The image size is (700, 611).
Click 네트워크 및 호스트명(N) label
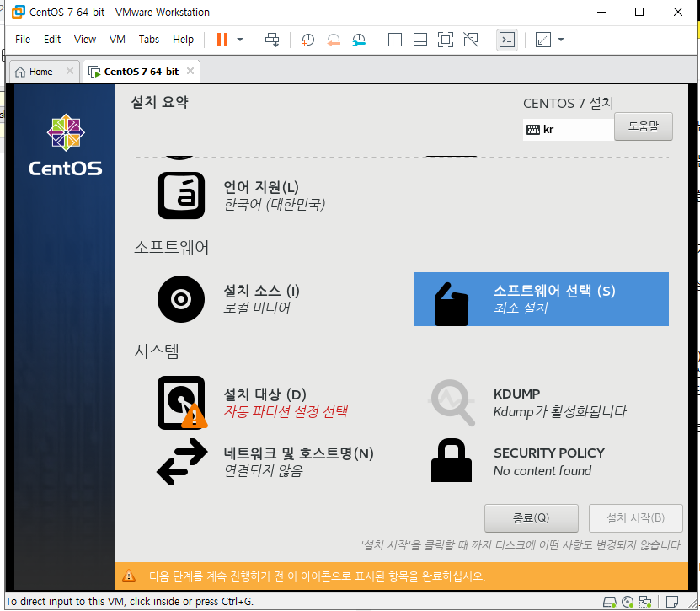(298, 453)
